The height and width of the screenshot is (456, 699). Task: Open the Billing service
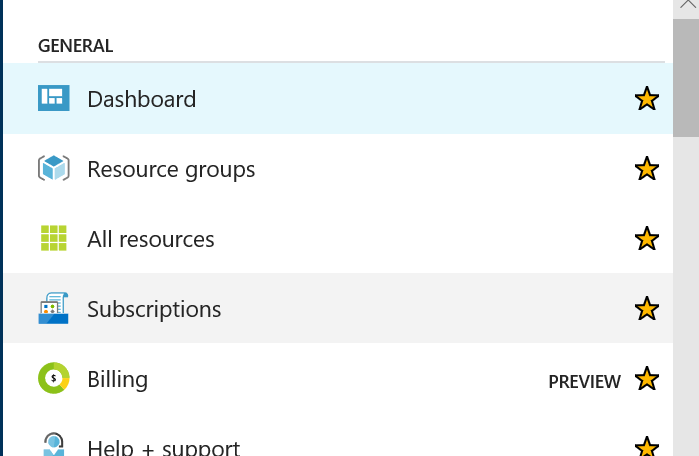tap(338, 378)
